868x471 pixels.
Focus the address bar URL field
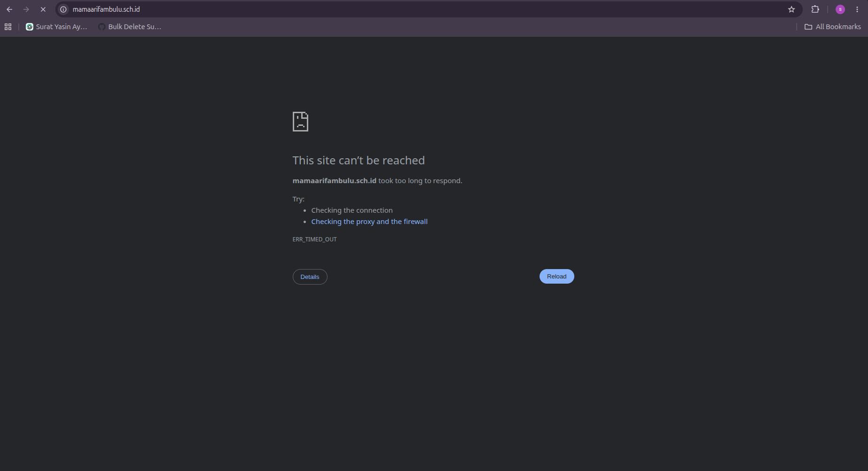click(422, 9)
